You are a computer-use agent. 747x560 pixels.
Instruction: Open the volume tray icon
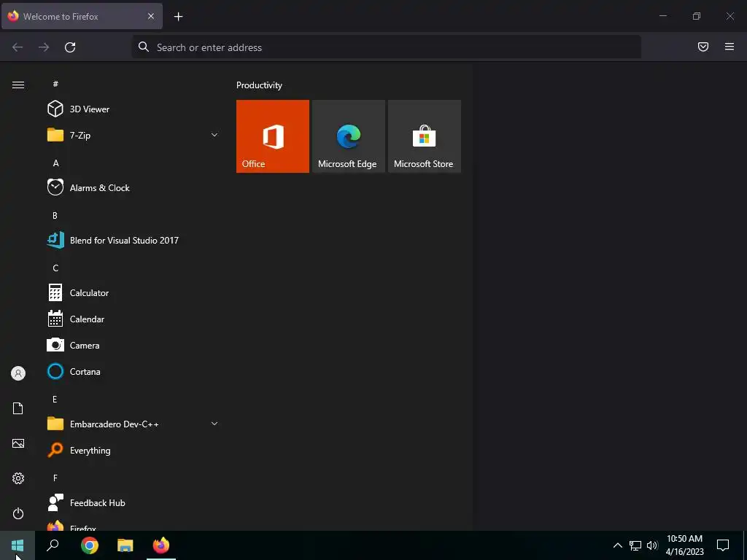click(x=652, y=545)
